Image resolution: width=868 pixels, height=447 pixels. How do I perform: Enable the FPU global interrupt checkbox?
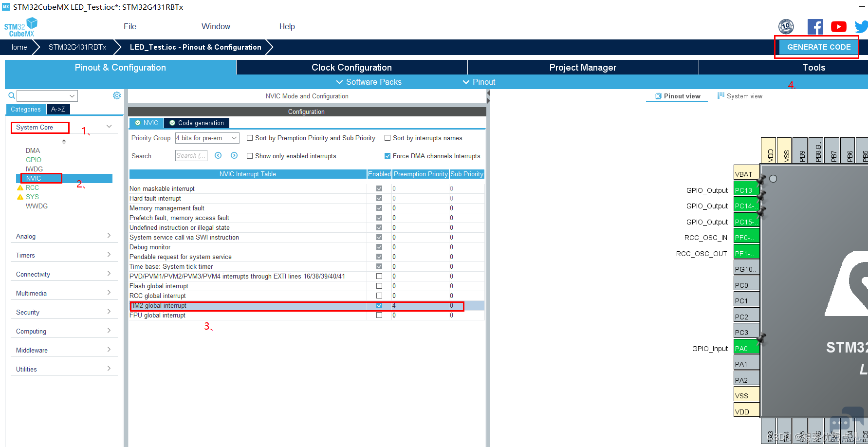(379, 315)
